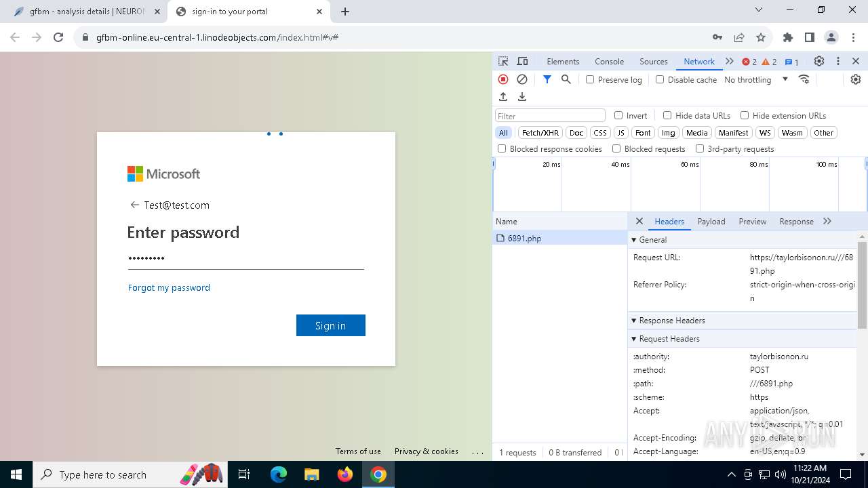Open Network panel settings gear
Viewport: 868px width, 488px height.
click(x=856, y=79)
